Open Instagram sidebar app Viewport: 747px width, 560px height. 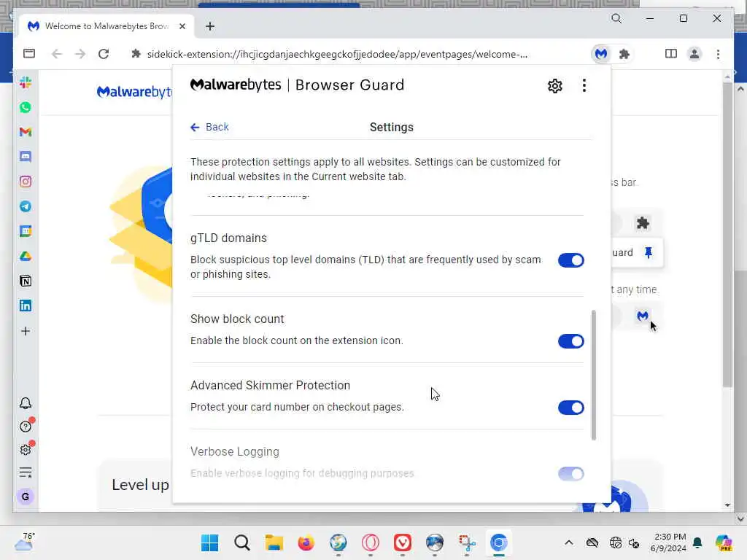pos(26,182)
